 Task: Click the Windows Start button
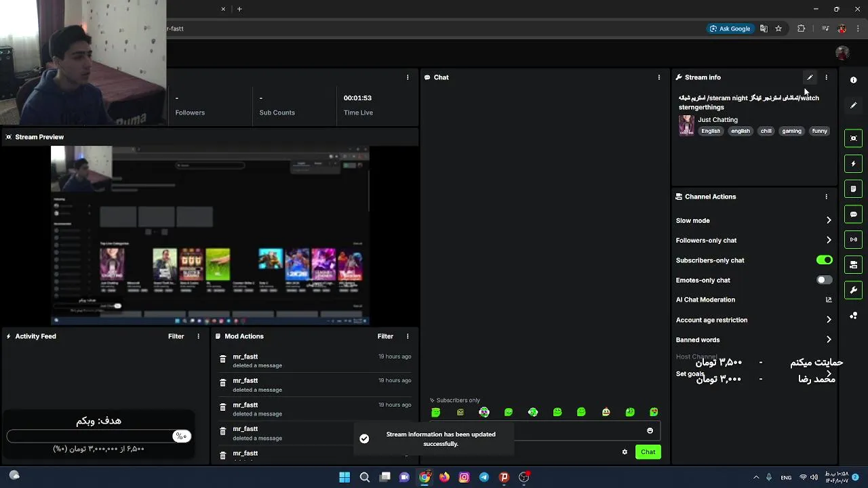pyautogui.click(x=344, y=477)
